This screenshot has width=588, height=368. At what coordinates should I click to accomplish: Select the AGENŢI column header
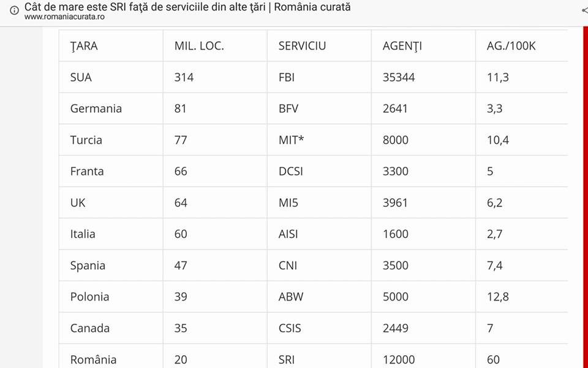click(x=402, y=46)
